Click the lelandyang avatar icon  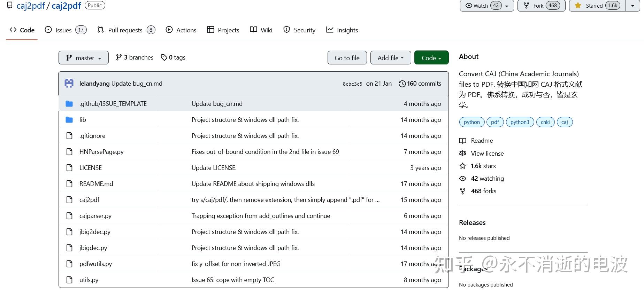click(69, 83)
